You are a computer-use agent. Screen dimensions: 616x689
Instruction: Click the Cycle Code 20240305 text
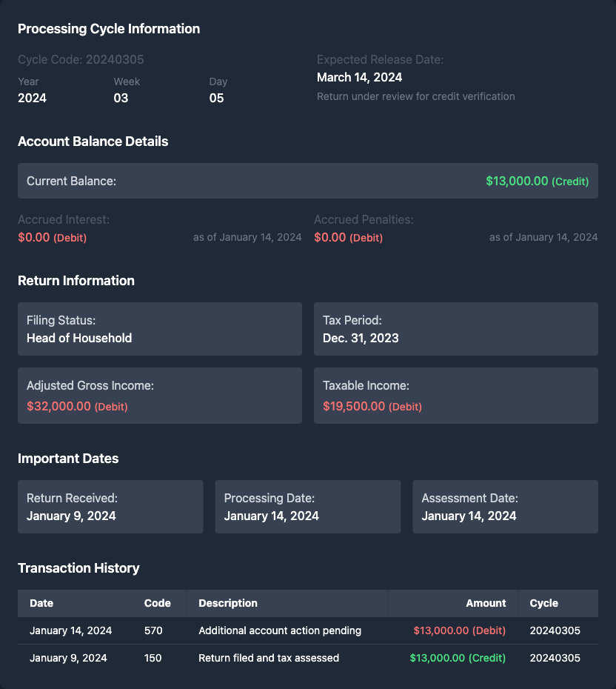click(81, 59)
